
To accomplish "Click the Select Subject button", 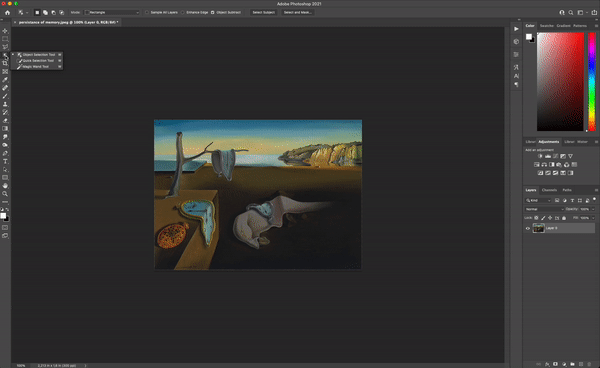I will (263, 12).
